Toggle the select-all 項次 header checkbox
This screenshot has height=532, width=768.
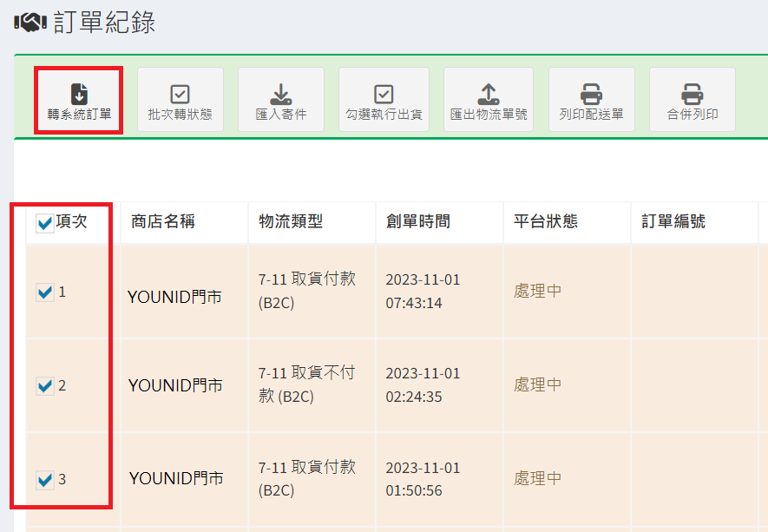(45, 224)
